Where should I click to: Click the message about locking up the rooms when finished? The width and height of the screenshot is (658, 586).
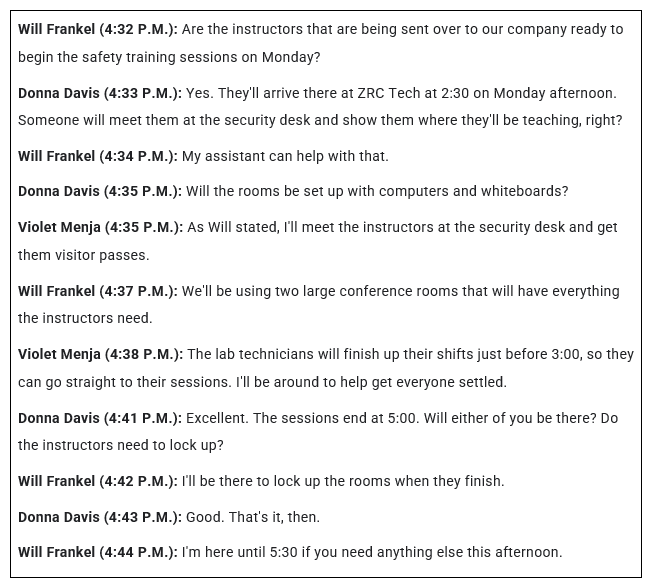pyautogui.click(x=343, y=481)
